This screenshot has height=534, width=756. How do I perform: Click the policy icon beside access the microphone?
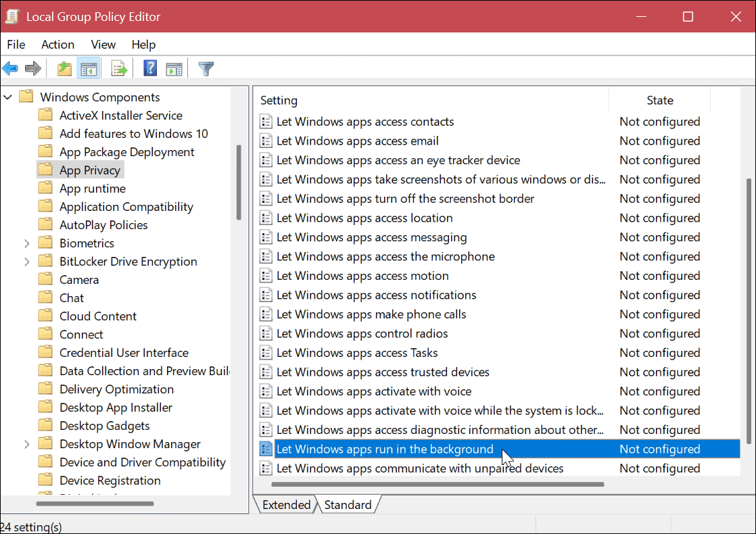point(266,256)
